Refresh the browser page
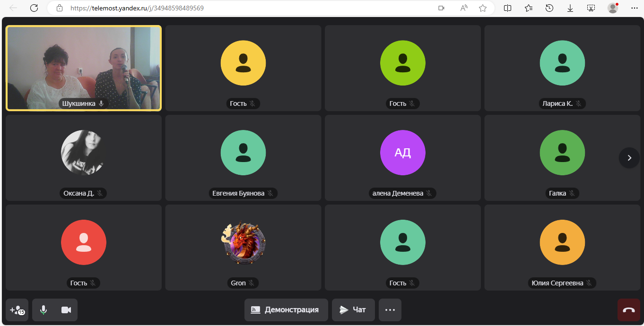The image size is (644, 326). point(34,8)
